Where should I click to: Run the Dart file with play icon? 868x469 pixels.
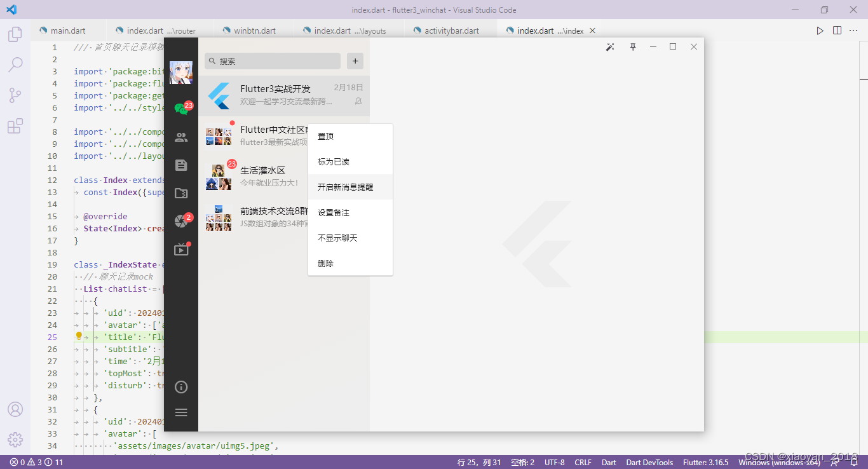pyautogui.click(x=820, y=31)
